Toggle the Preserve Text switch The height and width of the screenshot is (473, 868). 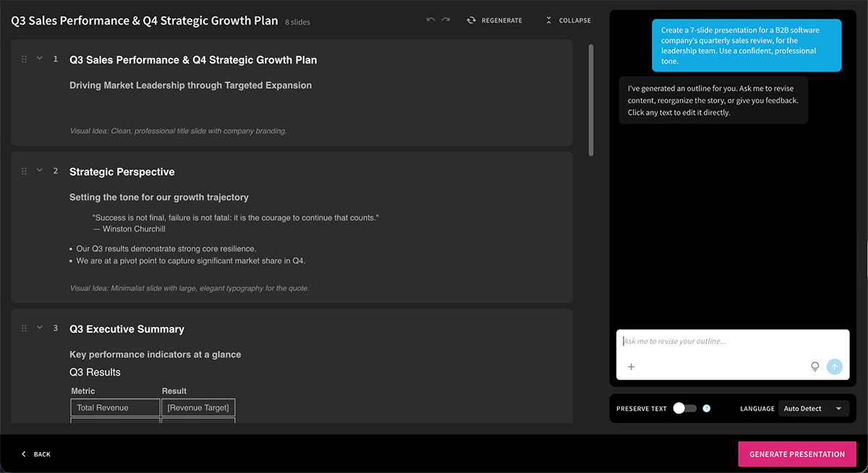click(x=684, y=409)
